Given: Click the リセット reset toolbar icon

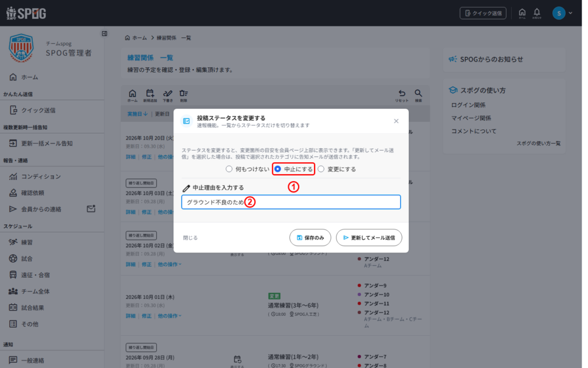Looking at the screenshot, I should [x=401, y=95].
